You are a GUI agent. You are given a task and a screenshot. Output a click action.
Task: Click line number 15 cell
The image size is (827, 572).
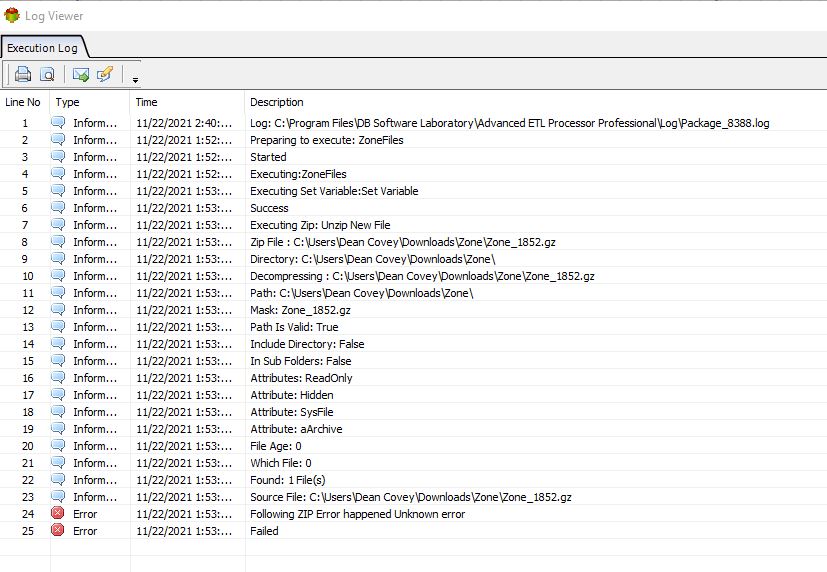[28, 361]
